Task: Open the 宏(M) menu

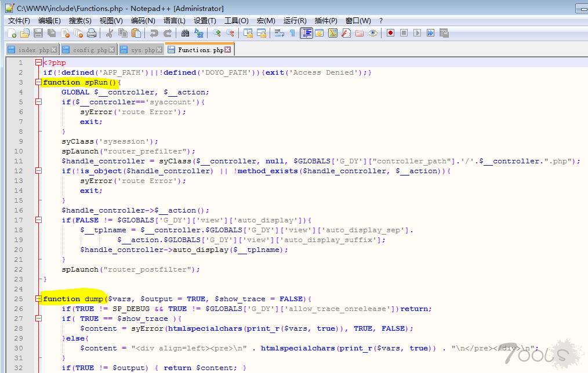Action: pos(266,21)
